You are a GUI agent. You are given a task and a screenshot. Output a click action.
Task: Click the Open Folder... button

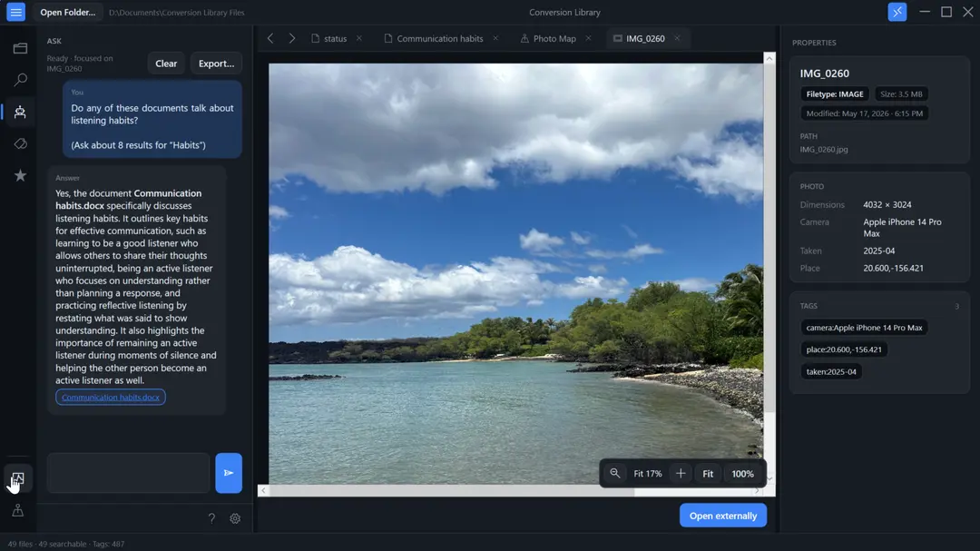[x=67, y=12]
